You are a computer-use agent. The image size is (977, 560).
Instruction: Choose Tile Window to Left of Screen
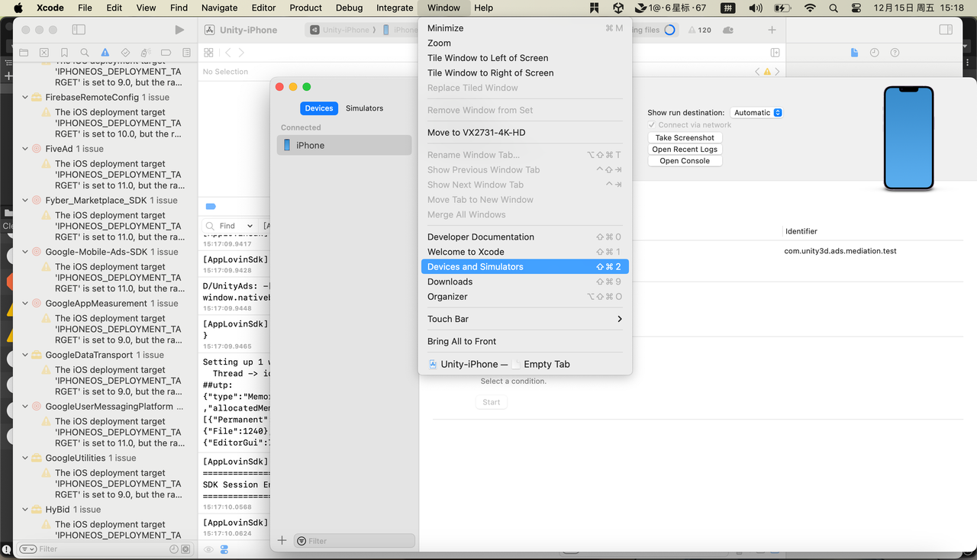point(525,58)
